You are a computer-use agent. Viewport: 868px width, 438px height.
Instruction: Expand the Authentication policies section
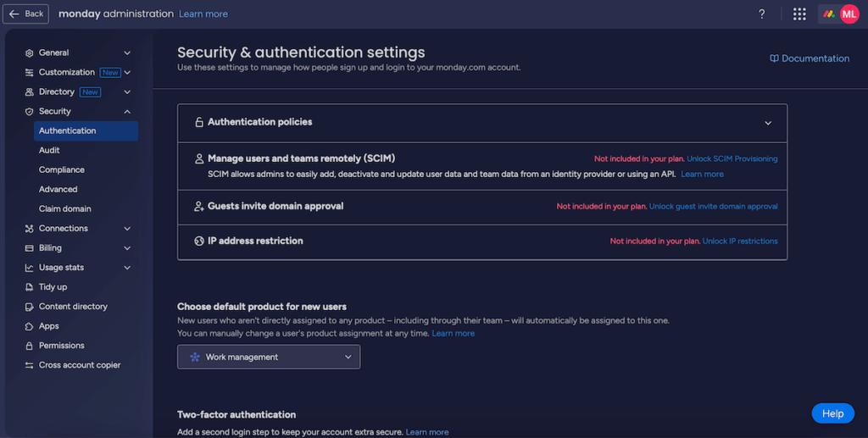tap(768, 123)
